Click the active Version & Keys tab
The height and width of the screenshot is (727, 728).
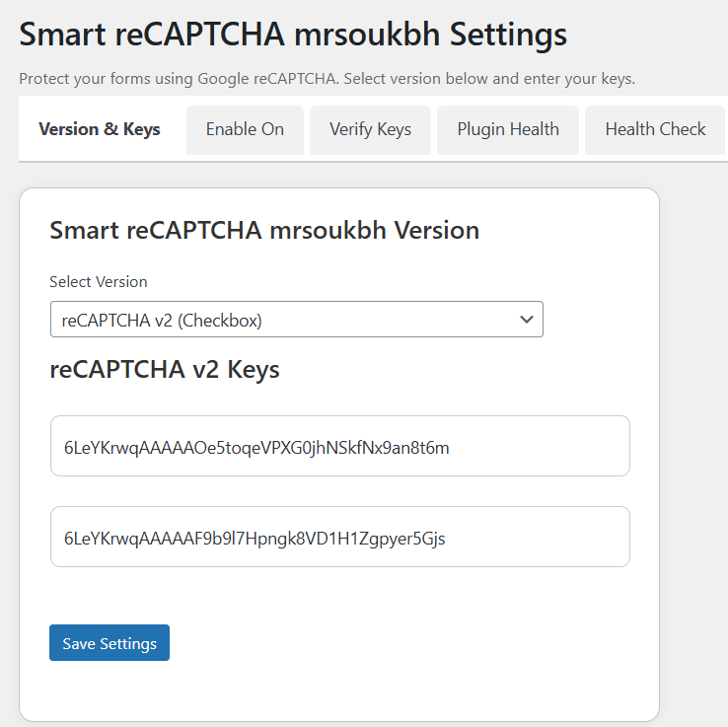100,129
